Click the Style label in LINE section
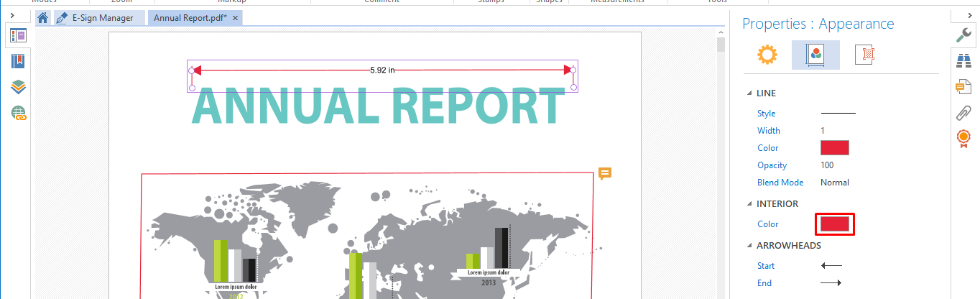Screen dimensions: 980x299 [766, 114]
